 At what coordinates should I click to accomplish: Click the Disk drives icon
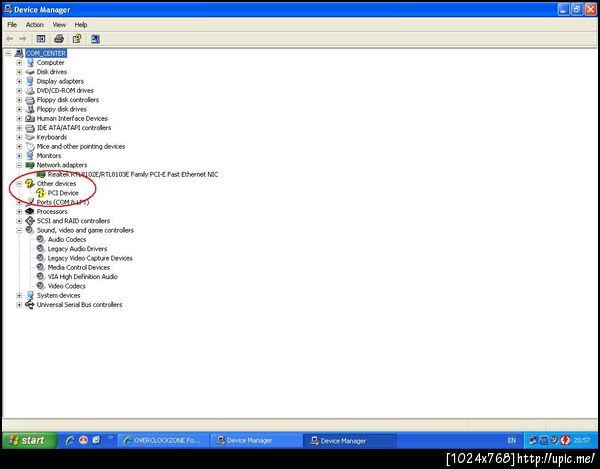pos(30,72)
